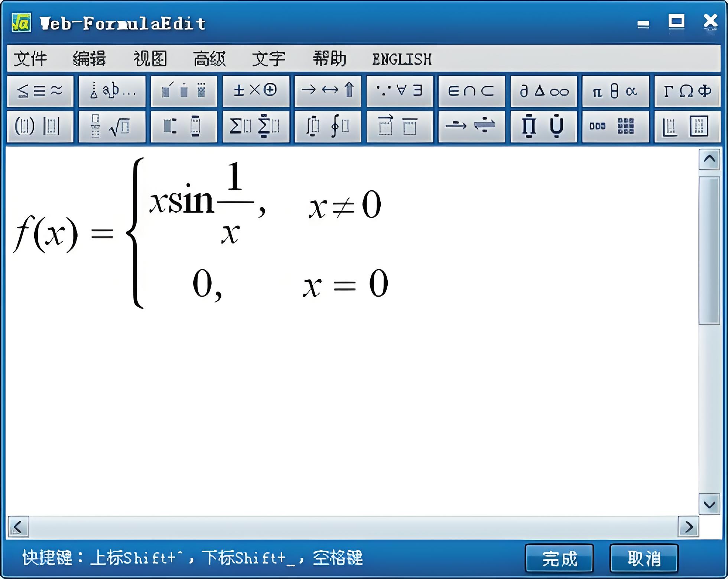Open the operator symbols palette (±×⊕)
The image size is (728, 579).
256,91
